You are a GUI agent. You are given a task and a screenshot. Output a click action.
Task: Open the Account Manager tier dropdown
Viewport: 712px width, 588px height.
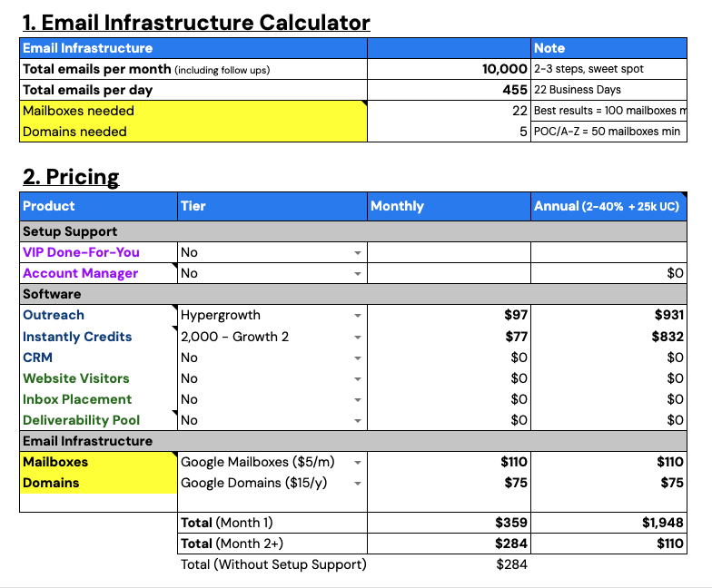click(x=358, y=273)
